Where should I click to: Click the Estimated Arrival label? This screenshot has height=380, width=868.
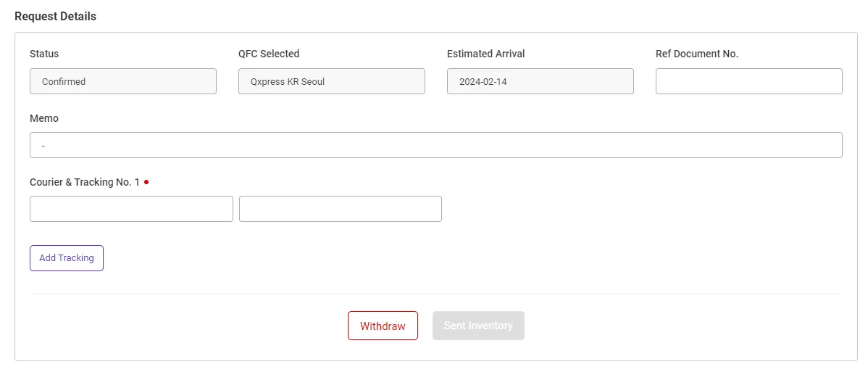click(485, 54)
